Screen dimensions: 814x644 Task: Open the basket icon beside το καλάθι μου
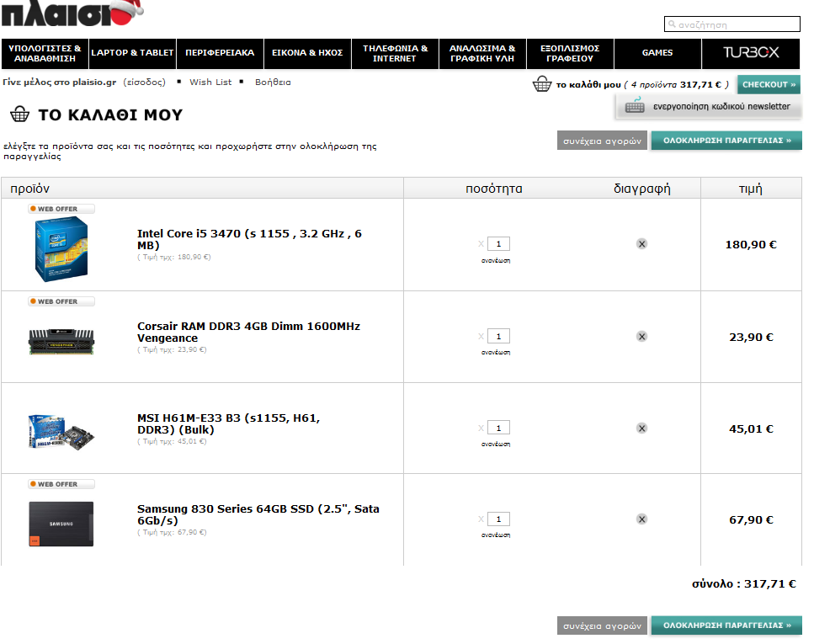click(541, 83)
